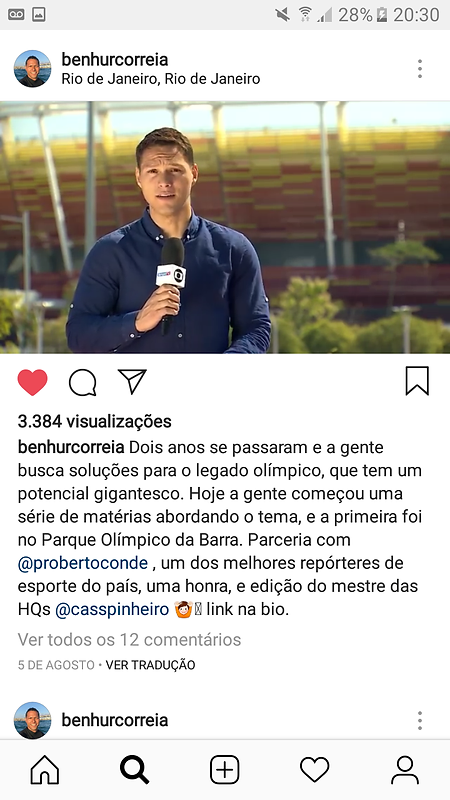Unlike the post with the red heart
Image resolution: width=450 pixels, height=800 pixels.
coord(32,382)
